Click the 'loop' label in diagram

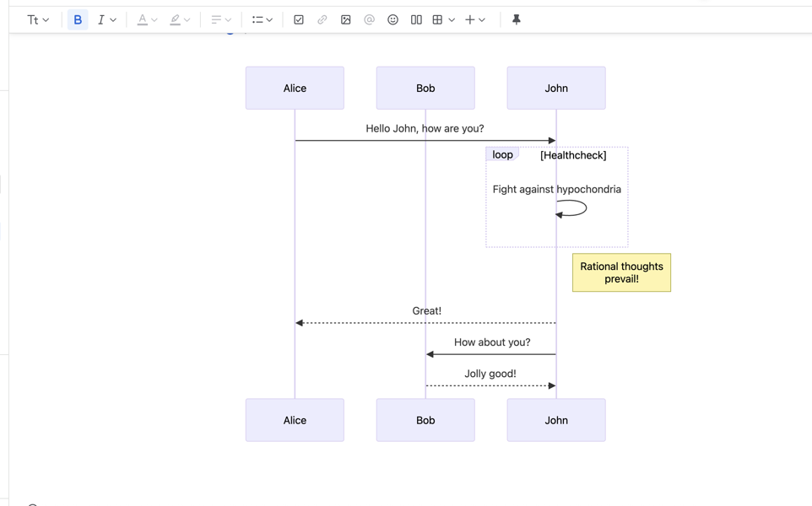click(502, 154)
